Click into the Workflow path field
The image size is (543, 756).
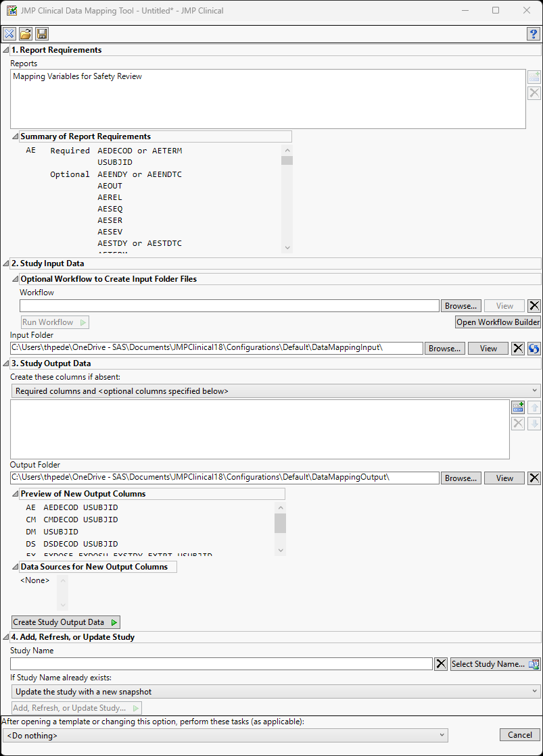(x=229, y=305)
